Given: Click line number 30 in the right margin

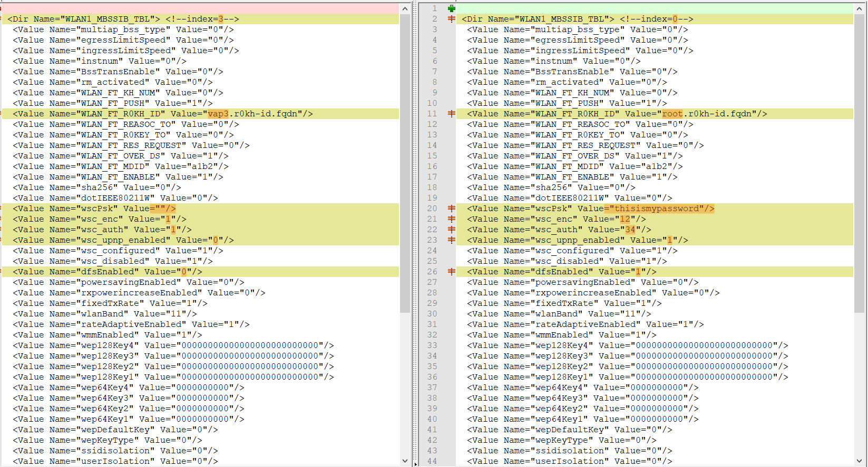Looking at the screenshot, I should [x=432, y=314].
